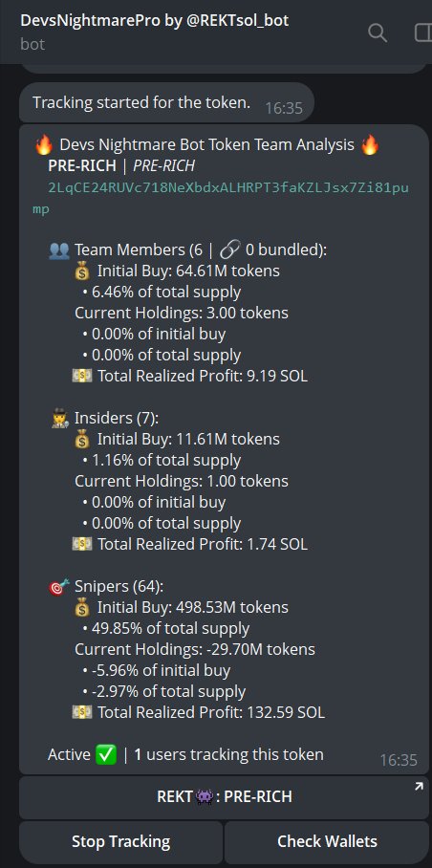Click chain link emoji next to 0 bundled

pyautogui.click(x=229, y=250)
